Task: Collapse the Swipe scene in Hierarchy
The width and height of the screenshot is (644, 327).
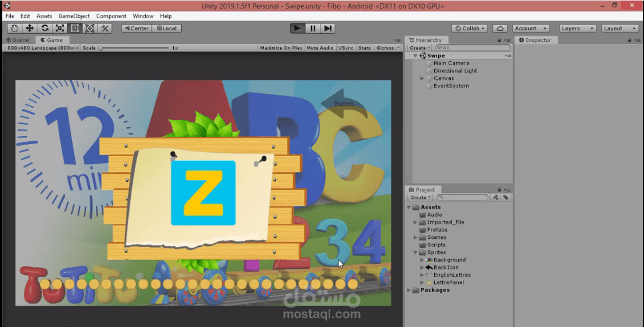Action: pyautogui.click(x=415, y=55)
